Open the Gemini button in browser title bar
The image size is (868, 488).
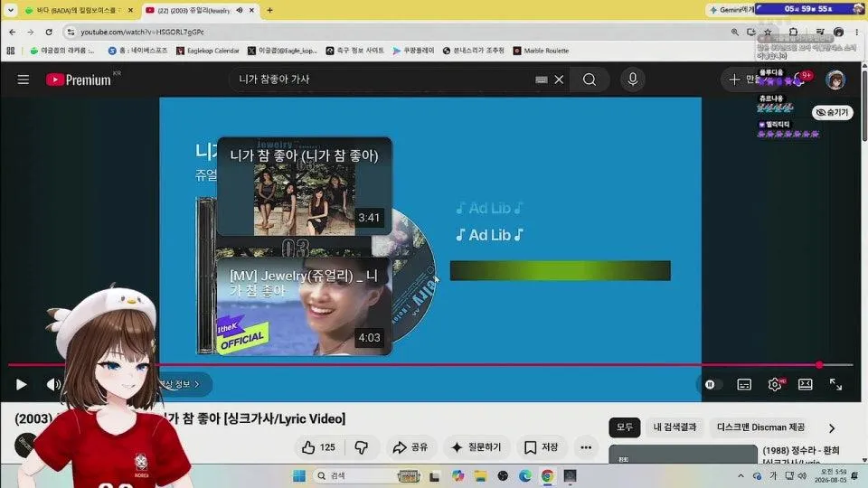pos(731,9)
